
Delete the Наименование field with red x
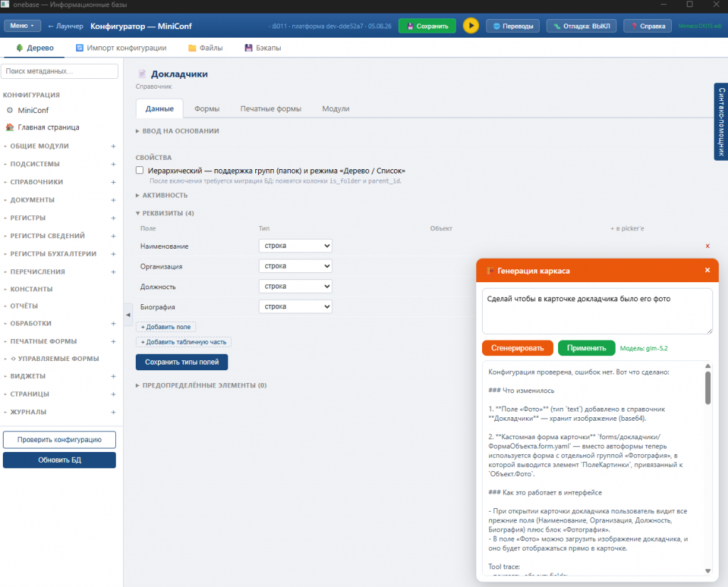pos(707,246)
